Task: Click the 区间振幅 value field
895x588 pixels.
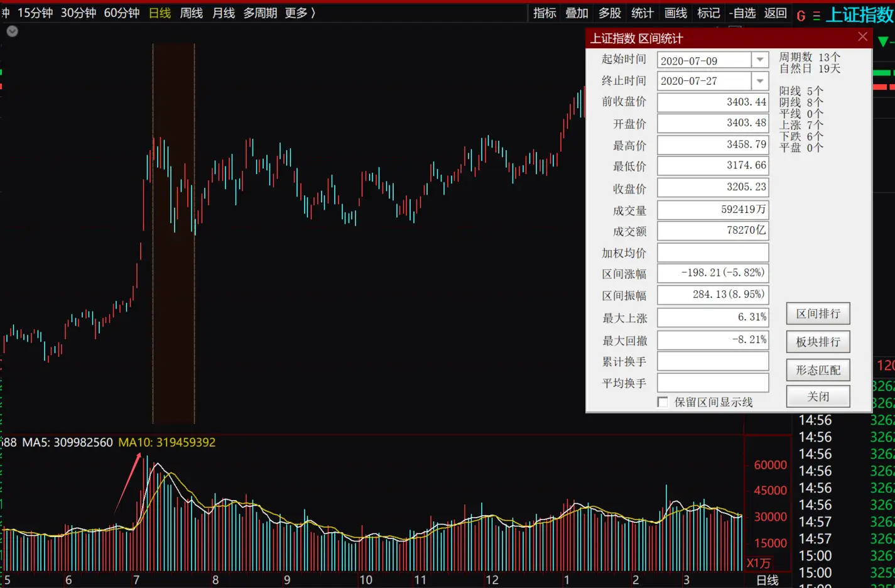Action: click(x=713, y=295)
